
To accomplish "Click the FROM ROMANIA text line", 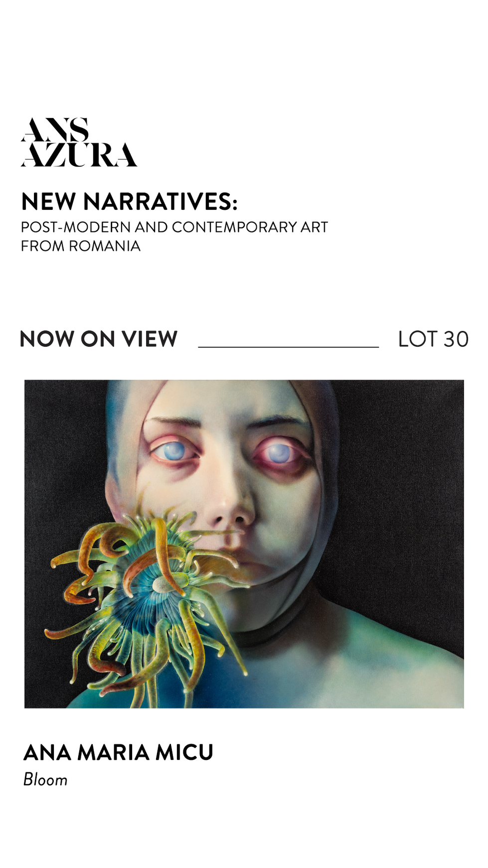I will click(81, 246).
